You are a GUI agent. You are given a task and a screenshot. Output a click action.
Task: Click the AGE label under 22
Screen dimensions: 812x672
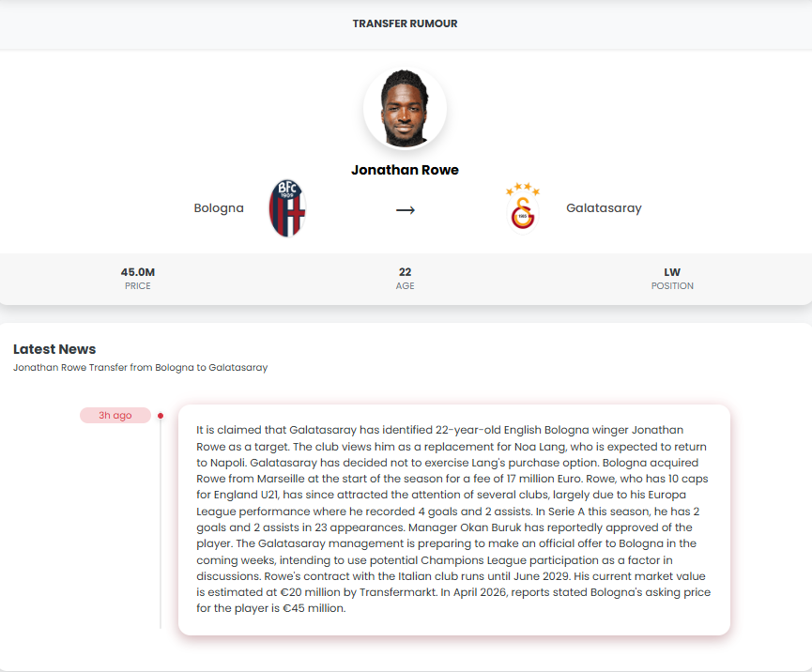(405, 286)
